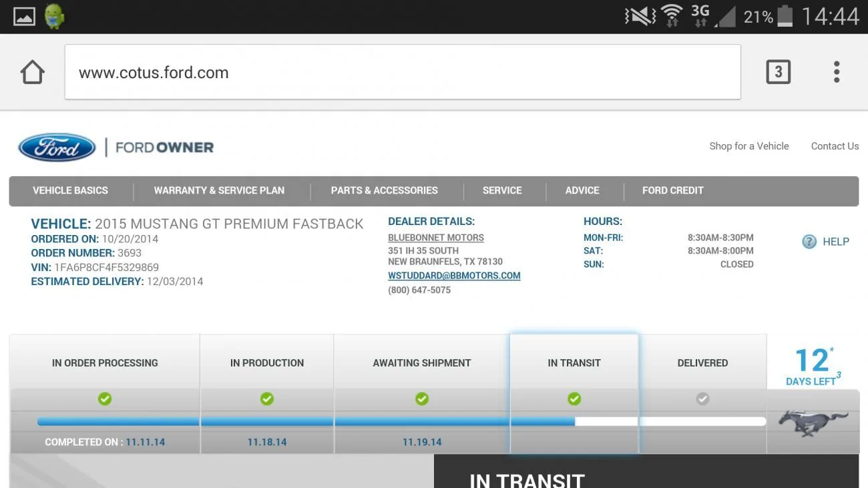Image resolution: width=868 pixels, height=488 pixels.
Task: Tap the vibrate mute status icon
Action: coord(640,16)
